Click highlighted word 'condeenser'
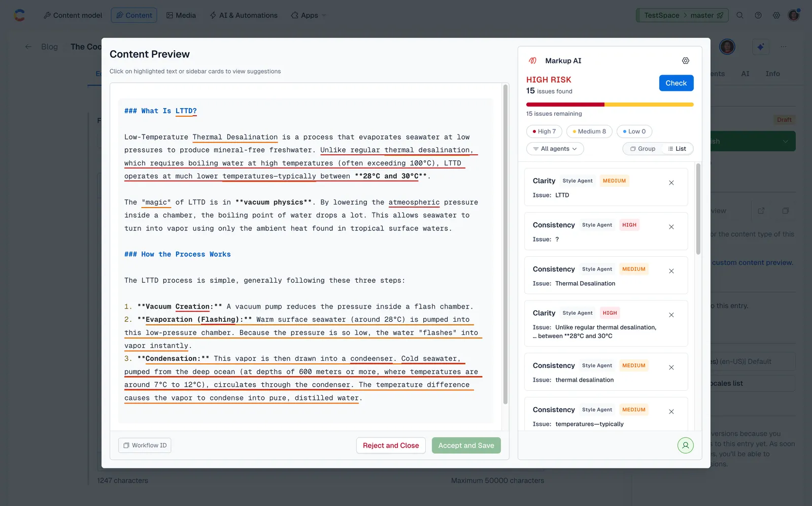The width and height of the screenshot is (812, 506). click(371, 358)
